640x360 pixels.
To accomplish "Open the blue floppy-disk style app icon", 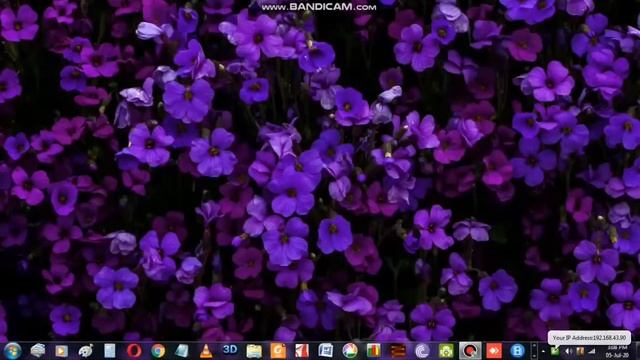I will click(326, 351).
